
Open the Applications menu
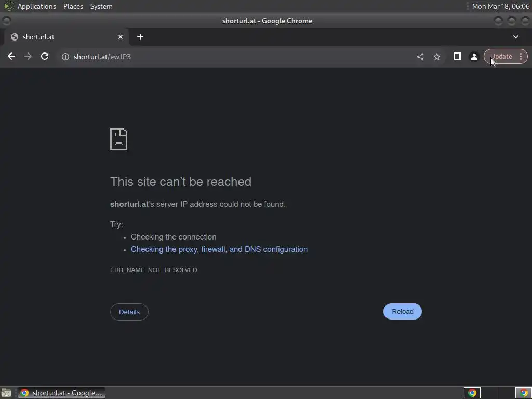(37, 6)
